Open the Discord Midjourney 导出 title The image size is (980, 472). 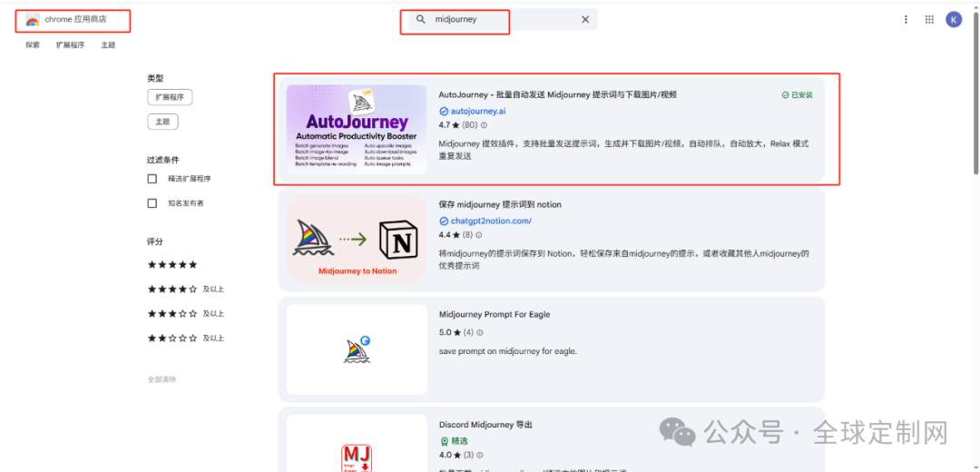485,425
